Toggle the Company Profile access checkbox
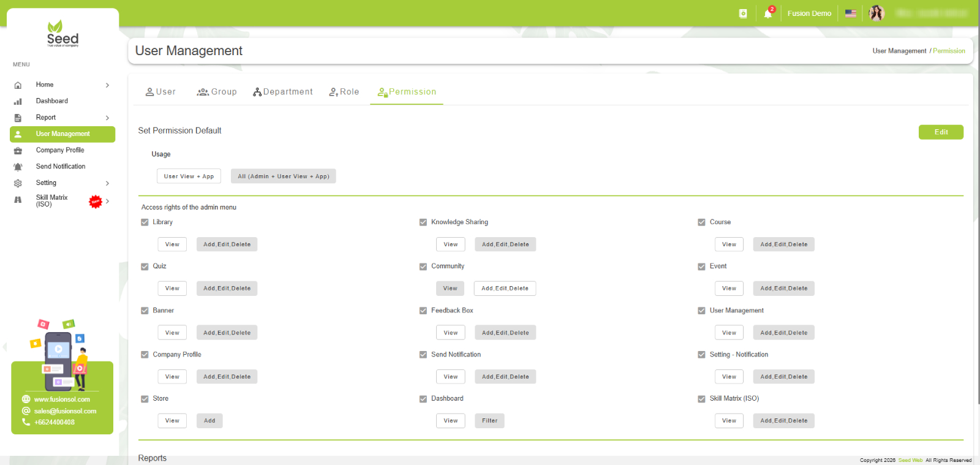Screen dimensions: 980x465 (x=145, y=355)
